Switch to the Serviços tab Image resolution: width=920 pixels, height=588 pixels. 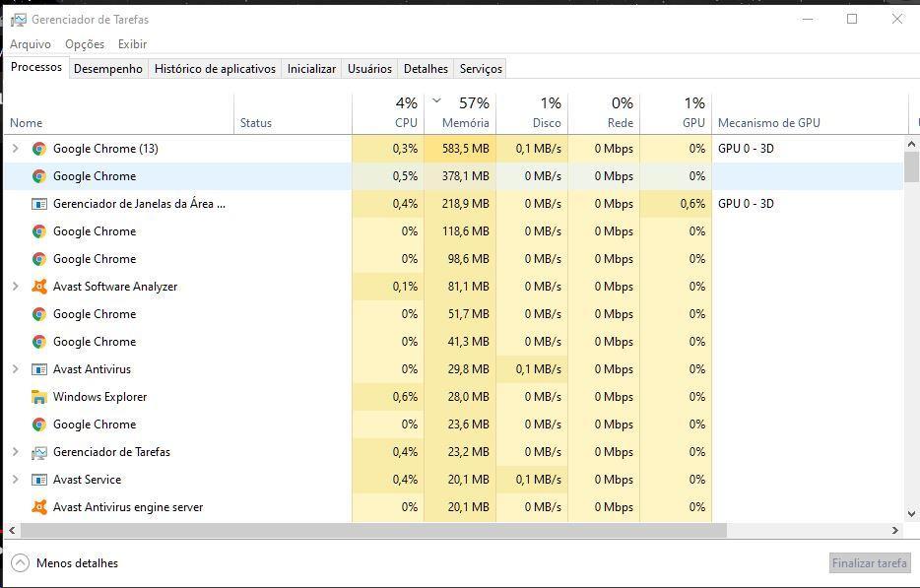[481, 69]
